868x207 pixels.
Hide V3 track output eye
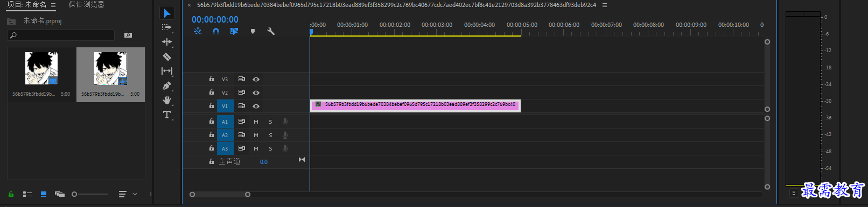(256, 79)
